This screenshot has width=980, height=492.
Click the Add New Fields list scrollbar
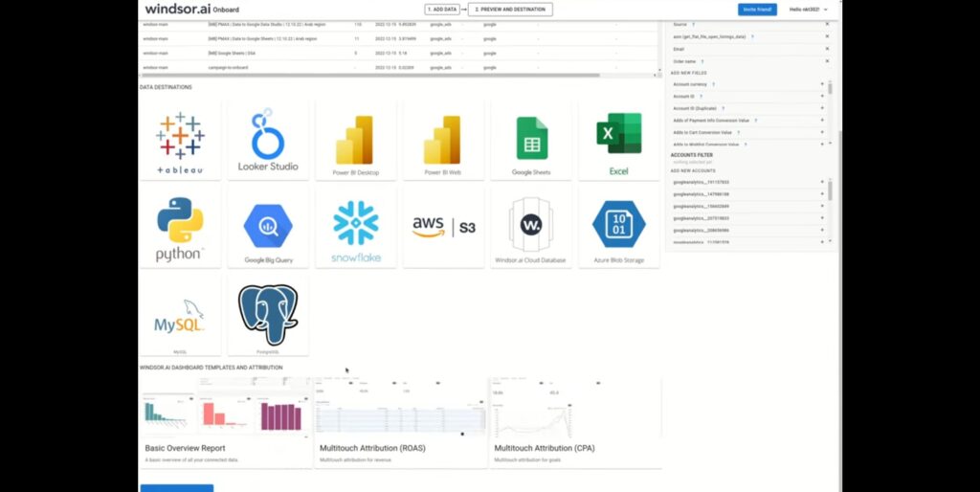830,89
